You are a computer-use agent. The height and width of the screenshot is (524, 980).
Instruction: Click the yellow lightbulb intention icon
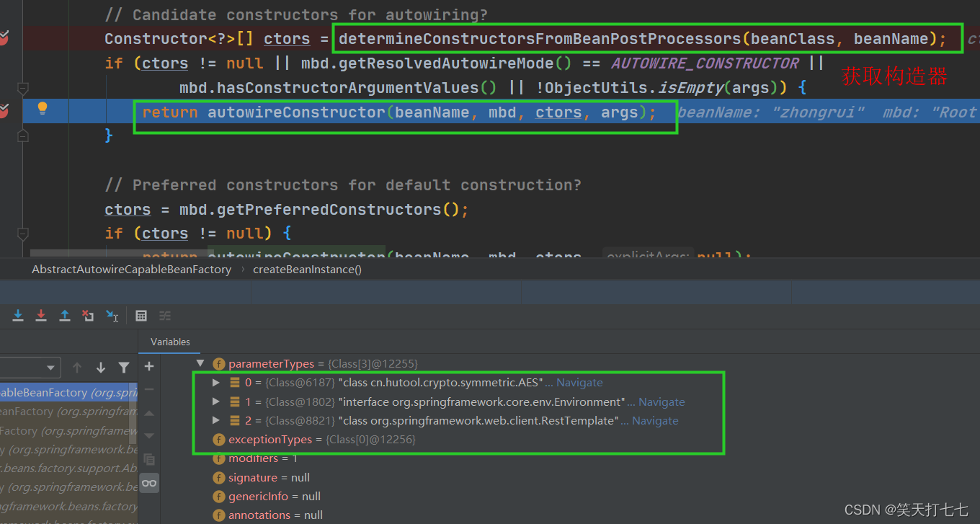(43, 109)
